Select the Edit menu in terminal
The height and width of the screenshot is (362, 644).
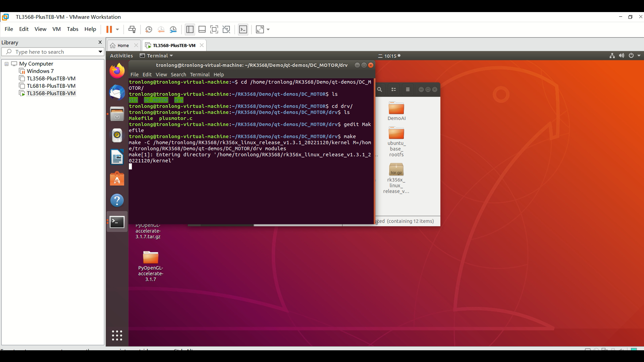click(x=147, y=74)
